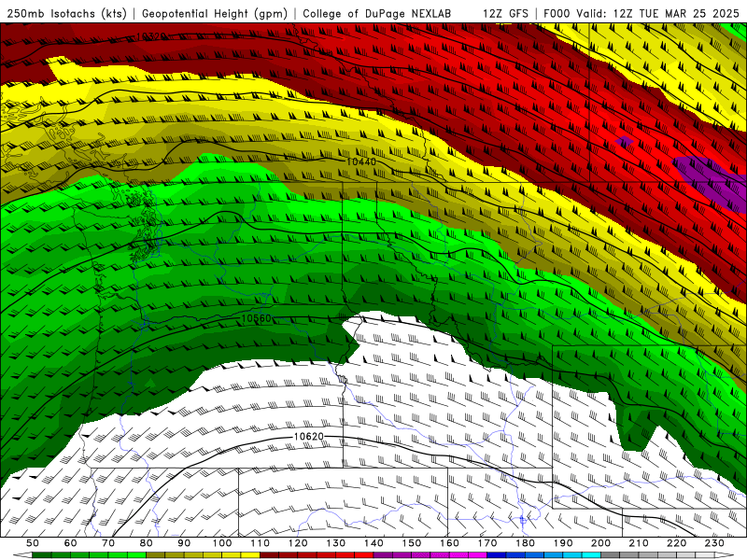
Task: Click the 90 value on the color scale
Action: click(x=184, y=543)
